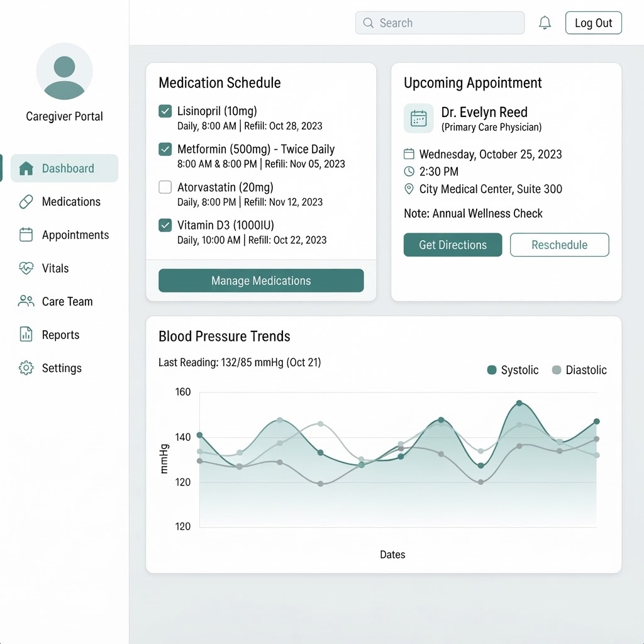This screenshot has height=644, width=644.
Task: Click 'Wednesday, October 25, 2023' date text
Action: point(491,155)
